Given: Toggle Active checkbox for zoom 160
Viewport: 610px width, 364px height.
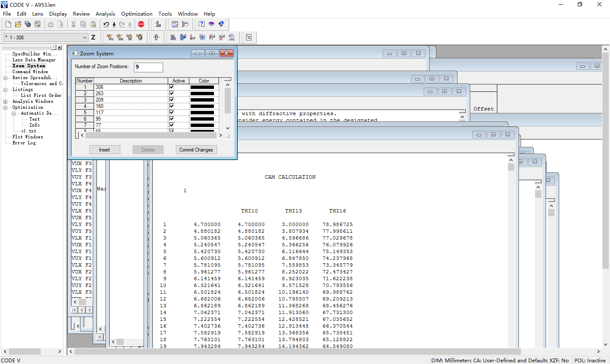Looking at the screenshot, I should click(x=172, y=106).
